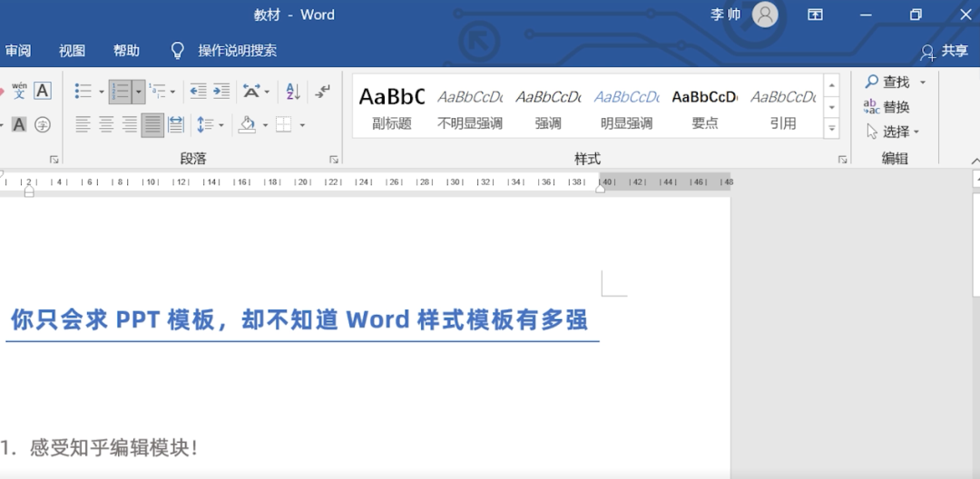Decrease paragraph indent
This screenshot has width=980, height=479.
198,92
